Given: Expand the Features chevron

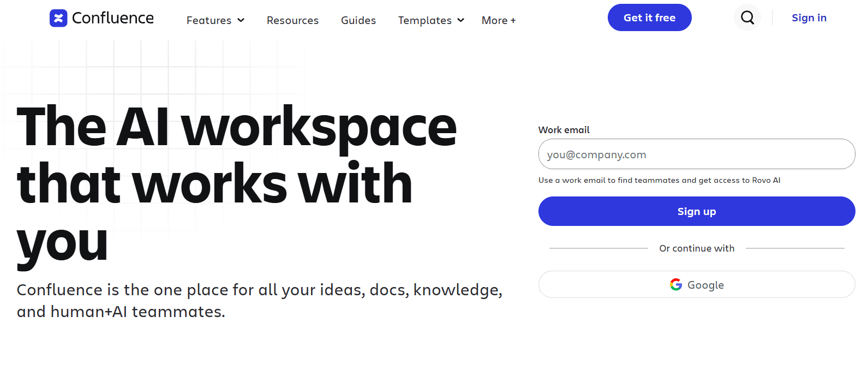Looking at the screenshot, I should (241, 20).
